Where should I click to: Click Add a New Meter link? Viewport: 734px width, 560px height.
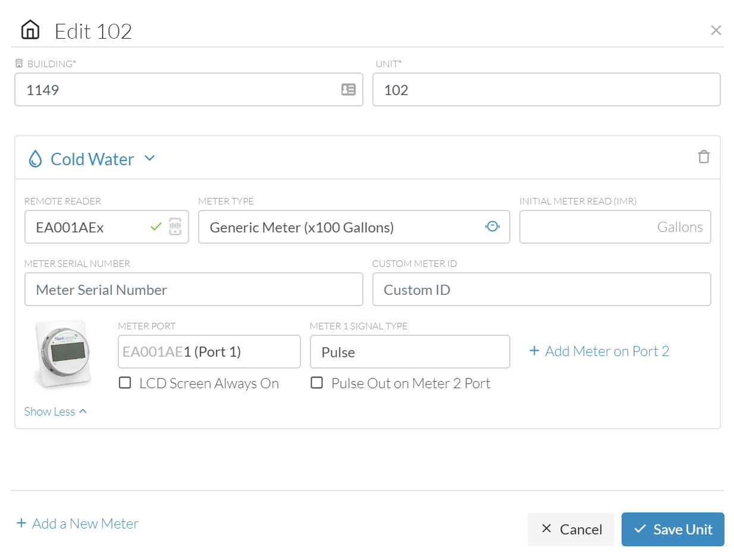77,523
